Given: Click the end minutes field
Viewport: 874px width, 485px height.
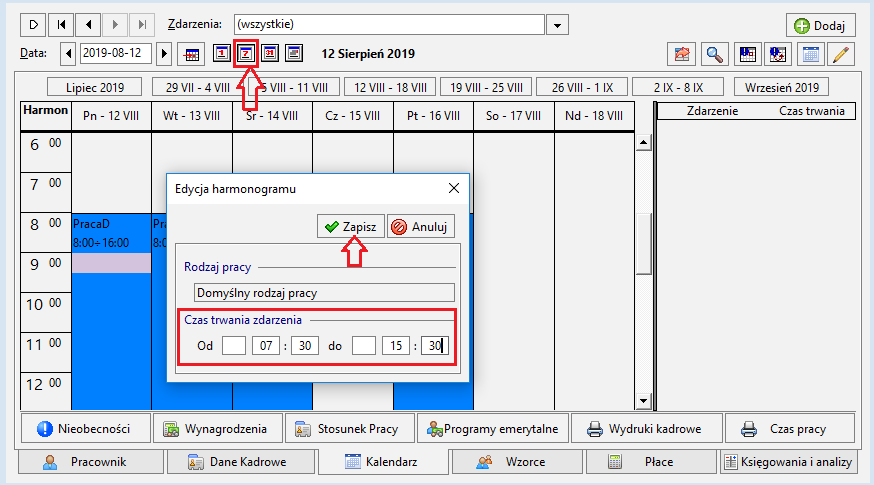Looking at the screenshot, I should [x=435, y=346].
